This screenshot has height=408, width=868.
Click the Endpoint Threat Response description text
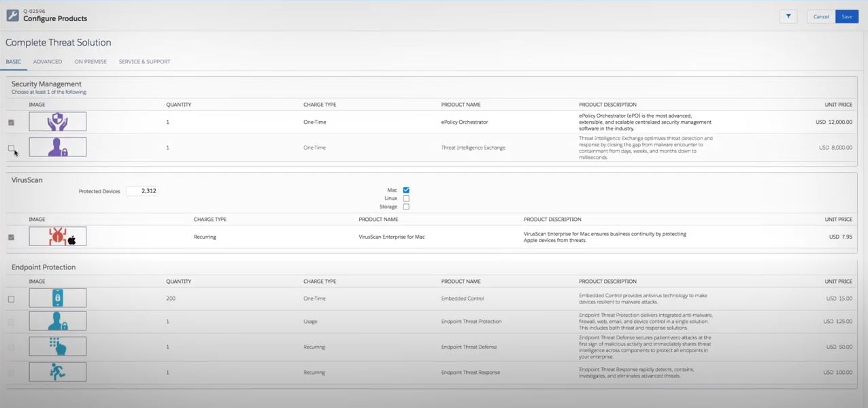pos(637,373)
